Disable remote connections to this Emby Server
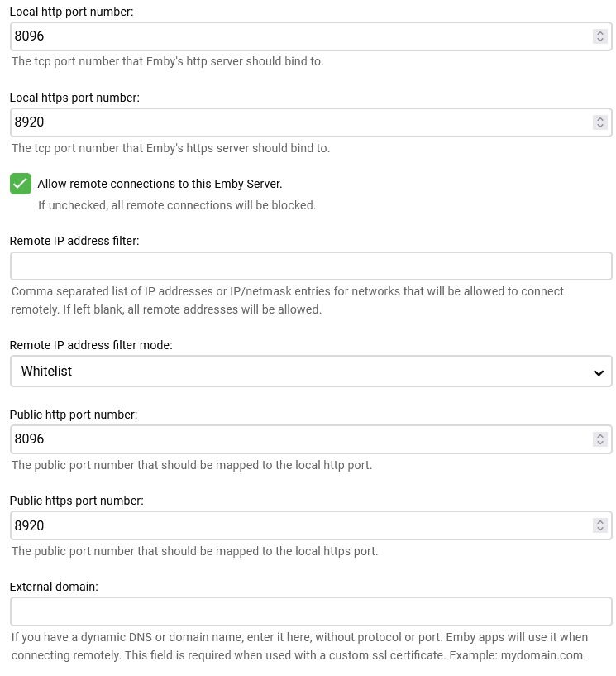Screen dimensions: 616x676 point(21,184)
